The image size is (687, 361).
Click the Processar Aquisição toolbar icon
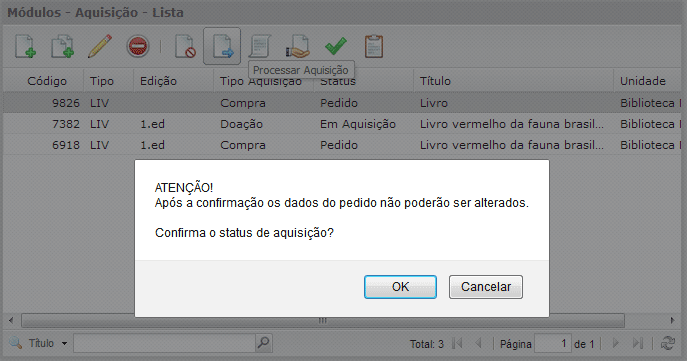[x=222, y=46]
